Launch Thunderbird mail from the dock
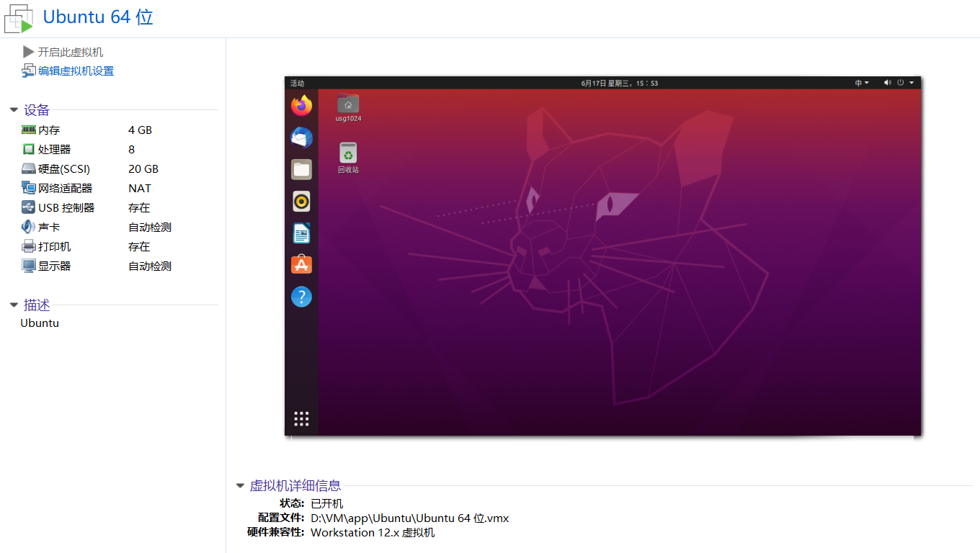 pyautogui.click(x=301, y=138)
